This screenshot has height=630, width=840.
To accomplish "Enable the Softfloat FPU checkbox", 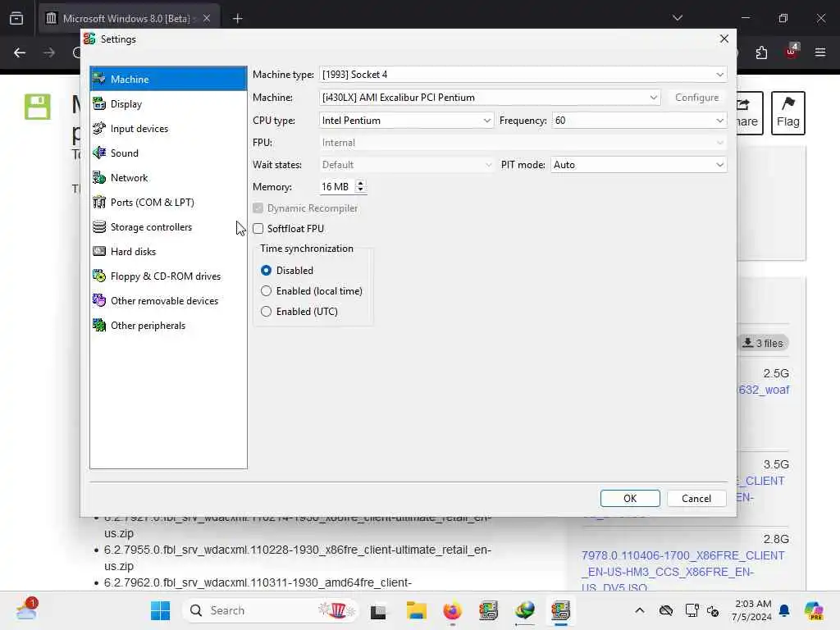I will point(258,229).
